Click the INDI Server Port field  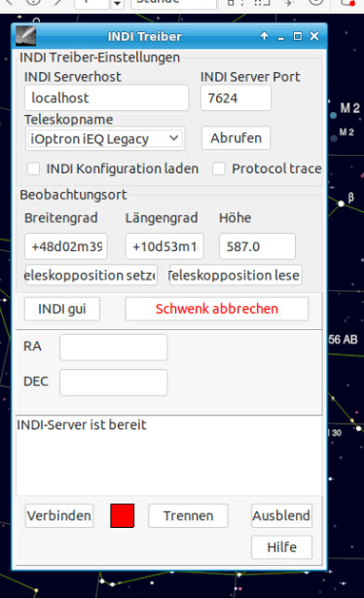(236, 98)
